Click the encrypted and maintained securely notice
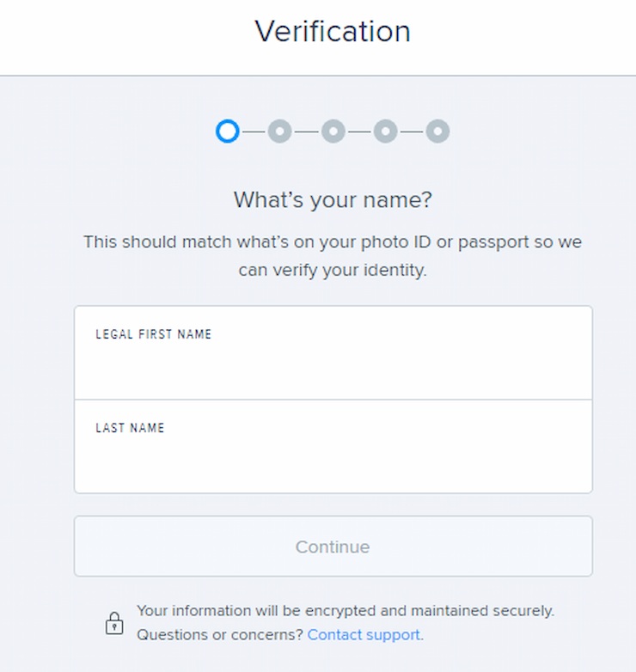The width and height of the screenshot is (636, 672). [346, 611]
